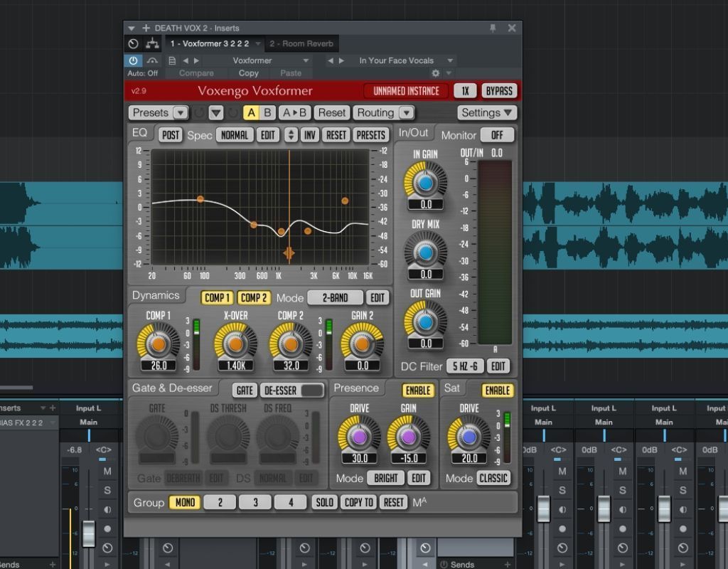The image size is (728, 569).
Task: Open the In Your Face Vocals preset dropdown
Action: pyautogui.click(x=450, y=60)
